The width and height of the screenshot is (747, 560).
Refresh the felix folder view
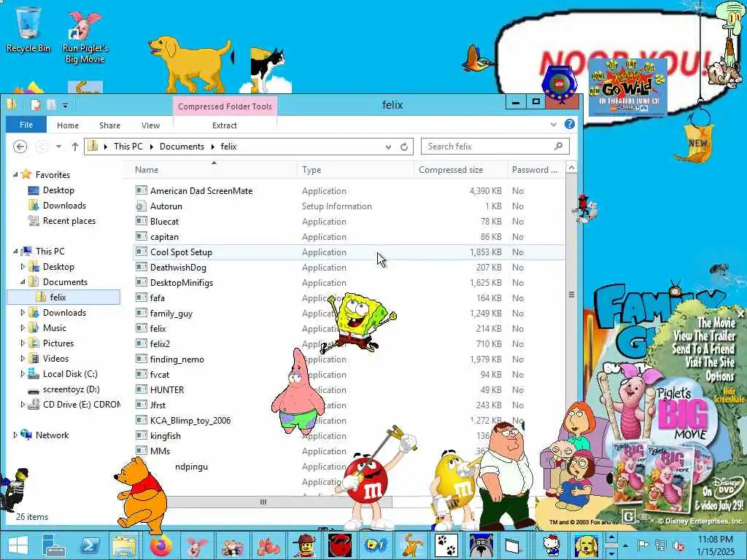[404, 147]
